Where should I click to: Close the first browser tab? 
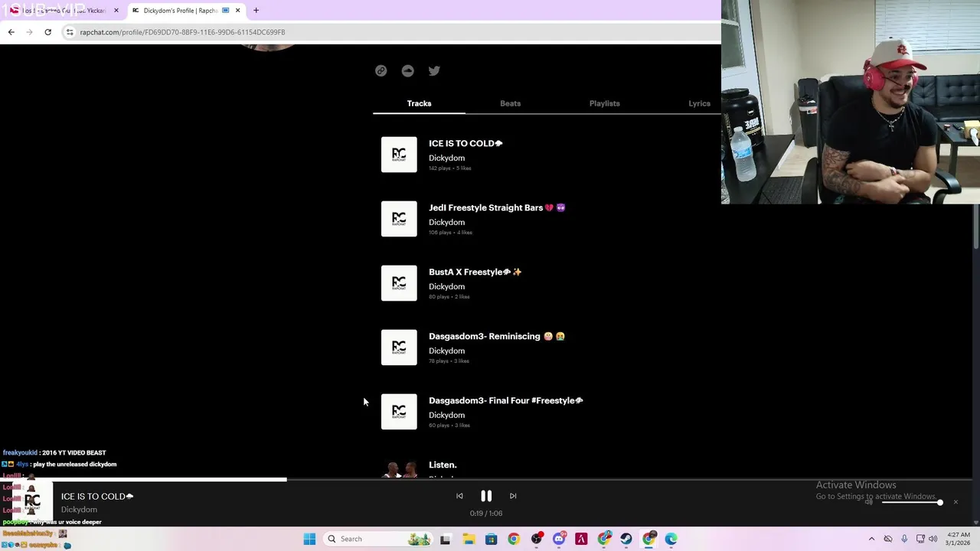[116, 11]
